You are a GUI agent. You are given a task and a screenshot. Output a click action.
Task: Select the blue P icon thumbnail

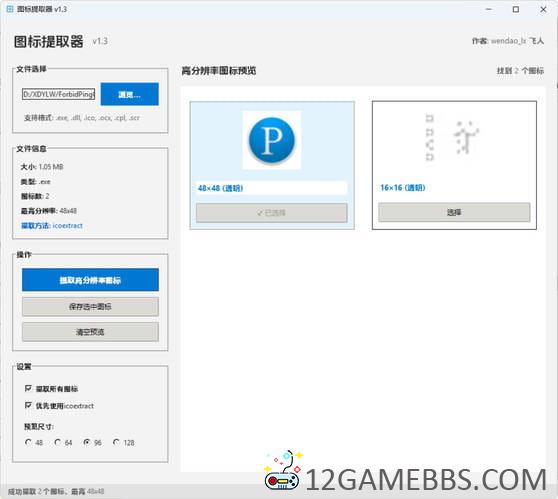coord(272,140)
